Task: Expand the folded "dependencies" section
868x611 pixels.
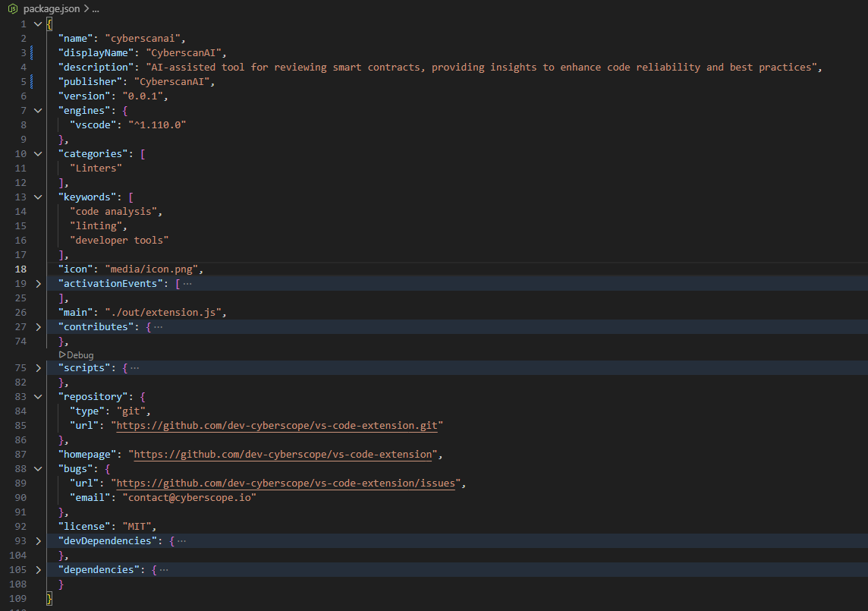Action: [x=38, y=569]
